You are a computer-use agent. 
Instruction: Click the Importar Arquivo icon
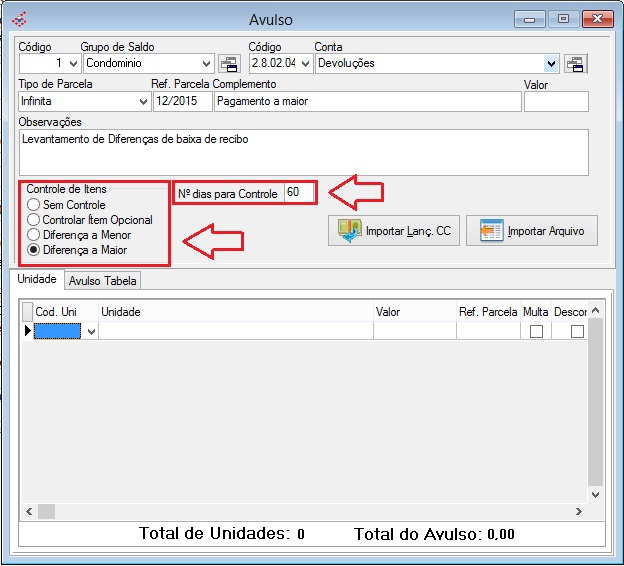[491, 231]
